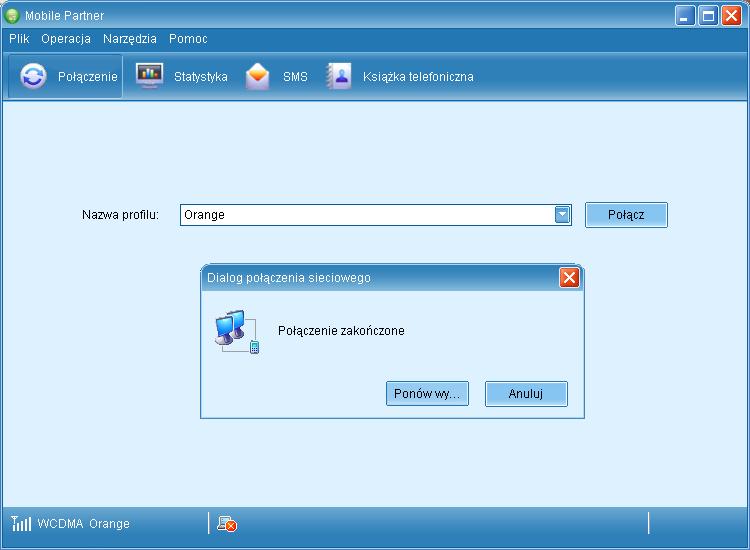Image resolution: width=750 pixels, height=550 pixels.
Task: Maximize the Mobile Partner window
Action: tap(708, 16)
